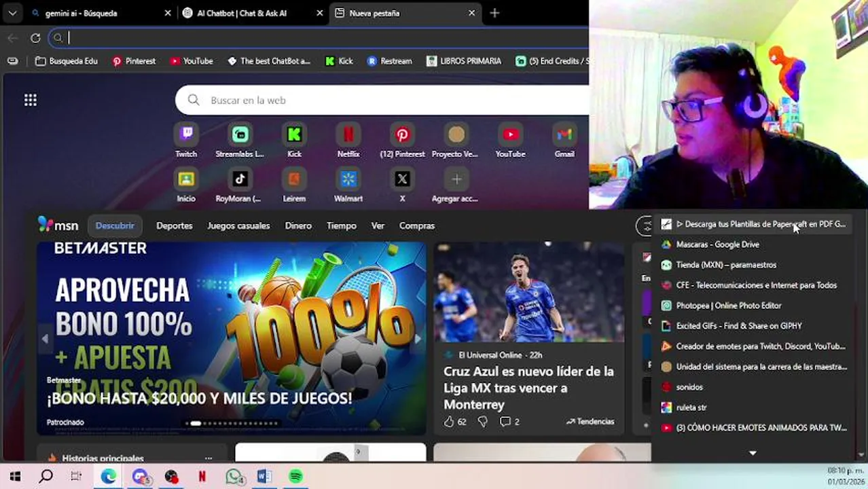Expand favorites list with down arrow
868x489 pixels.
tap(753, 452)
